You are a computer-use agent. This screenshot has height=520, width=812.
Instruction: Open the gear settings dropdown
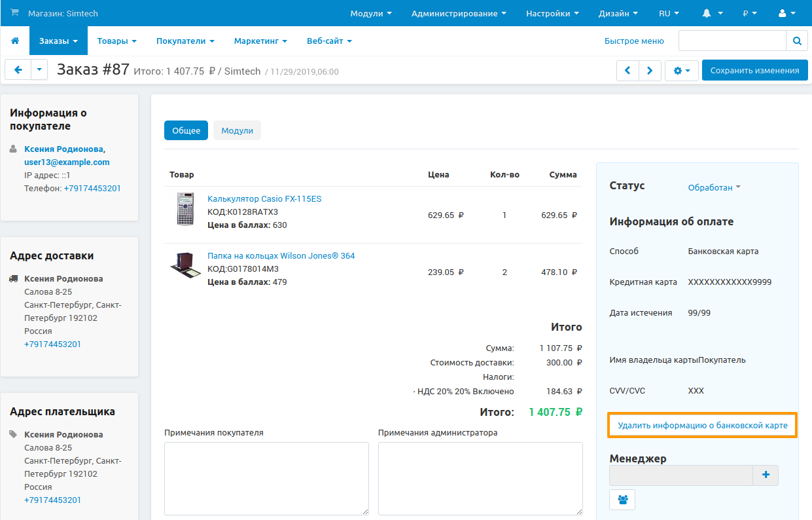(681, 71)
